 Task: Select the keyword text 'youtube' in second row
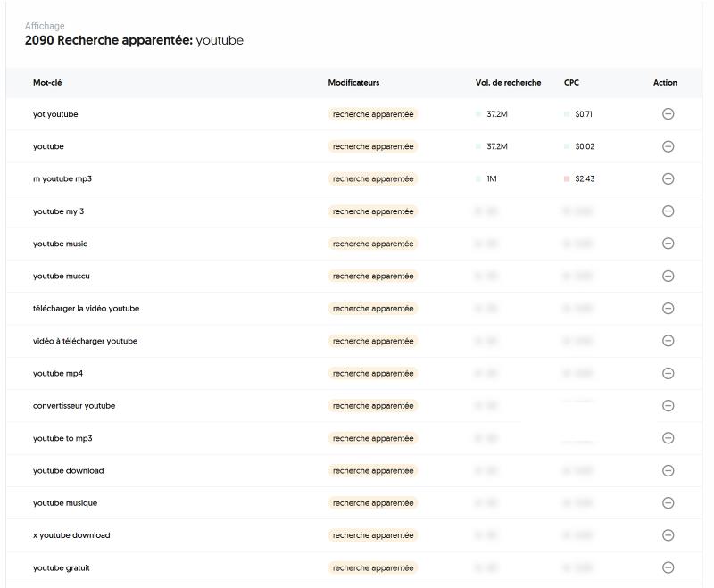click(x=48, y=146)
